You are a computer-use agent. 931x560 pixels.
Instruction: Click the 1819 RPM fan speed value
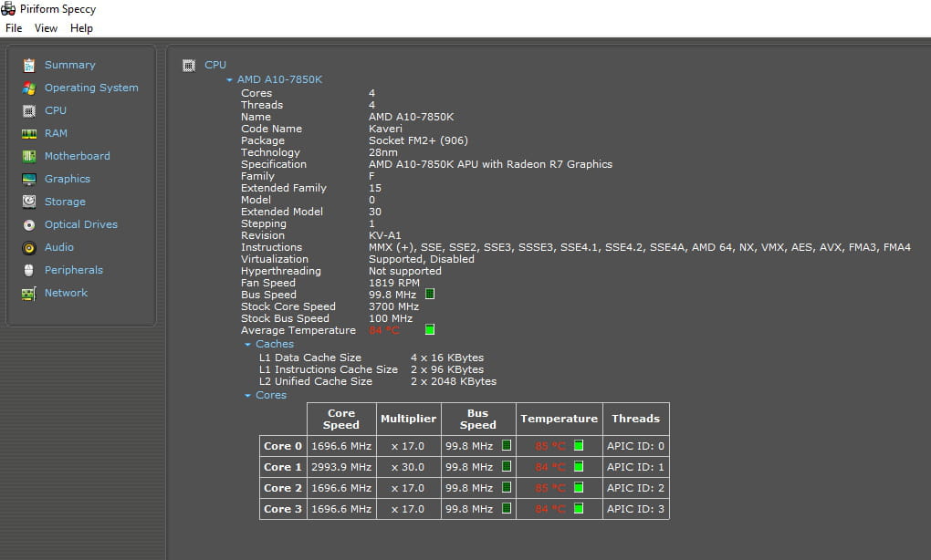(393, 283)
